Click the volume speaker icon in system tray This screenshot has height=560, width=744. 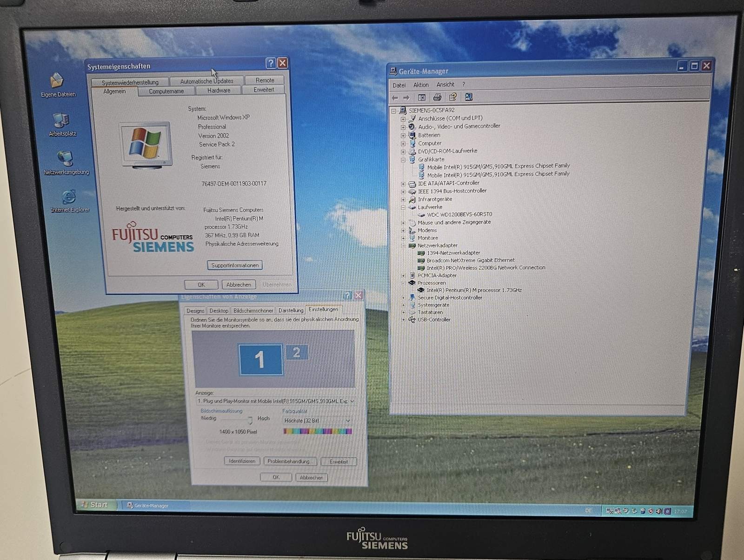(659, 511)
